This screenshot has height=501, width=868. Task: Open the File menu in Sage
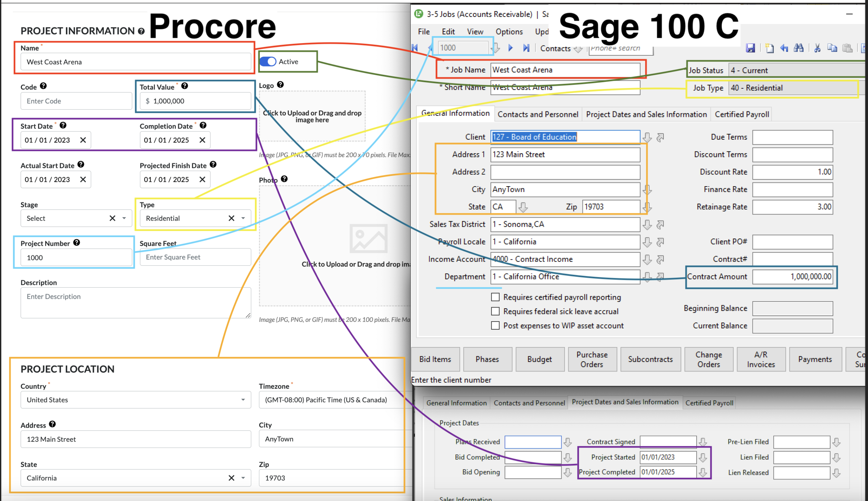pos(424,32)
